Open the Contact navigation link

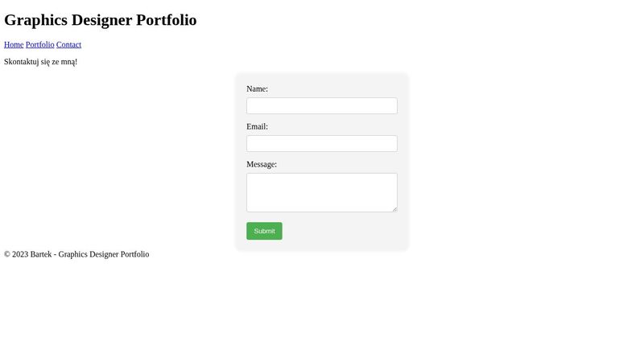tap(68, 45)
